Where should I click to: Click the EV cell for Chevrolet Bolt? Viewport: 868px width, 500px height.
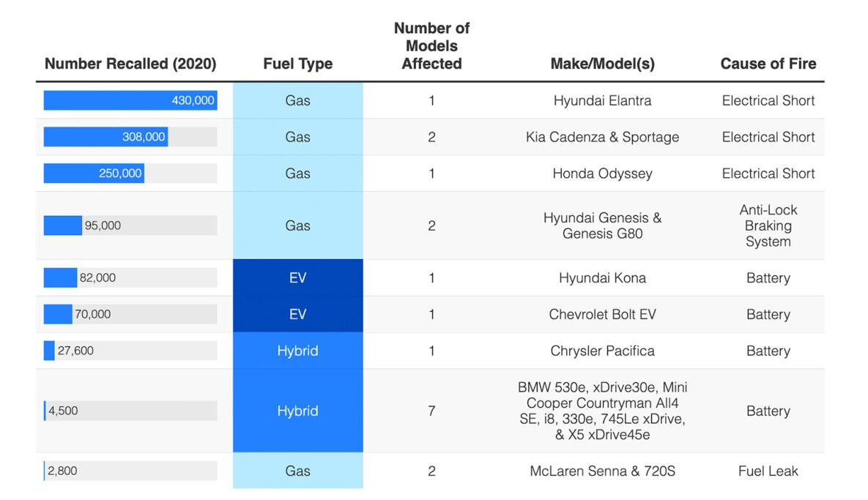coord(297,315)
